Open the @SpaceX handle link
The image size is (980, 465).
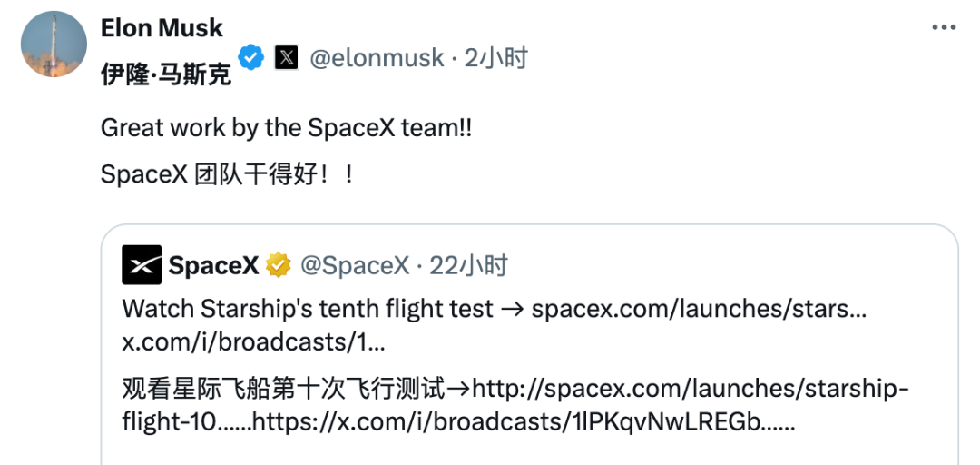coord(354,265)
